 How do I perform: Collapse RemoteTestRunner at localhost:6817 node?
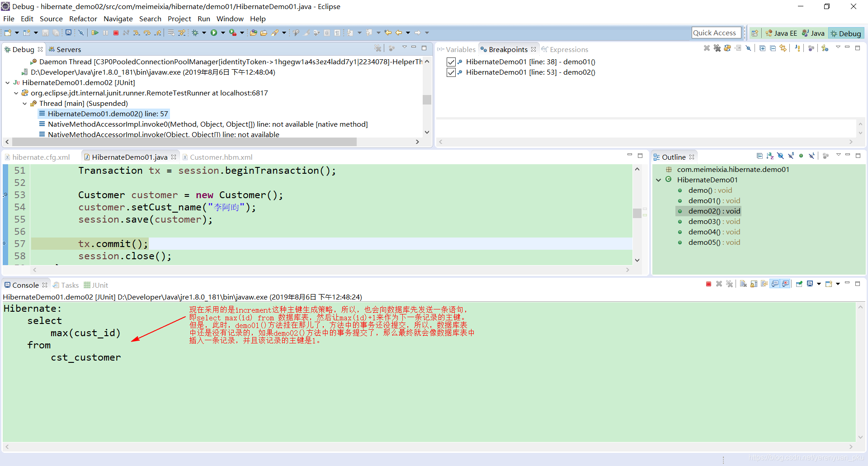[x=16, y=93]
